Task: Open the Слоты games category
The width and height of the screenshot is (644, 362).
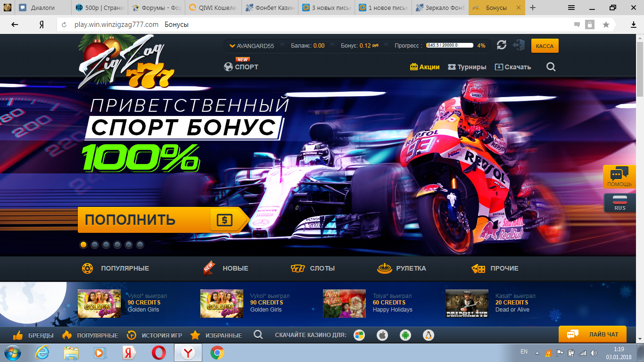Action: pyautogui.click(x=313, y=268)
